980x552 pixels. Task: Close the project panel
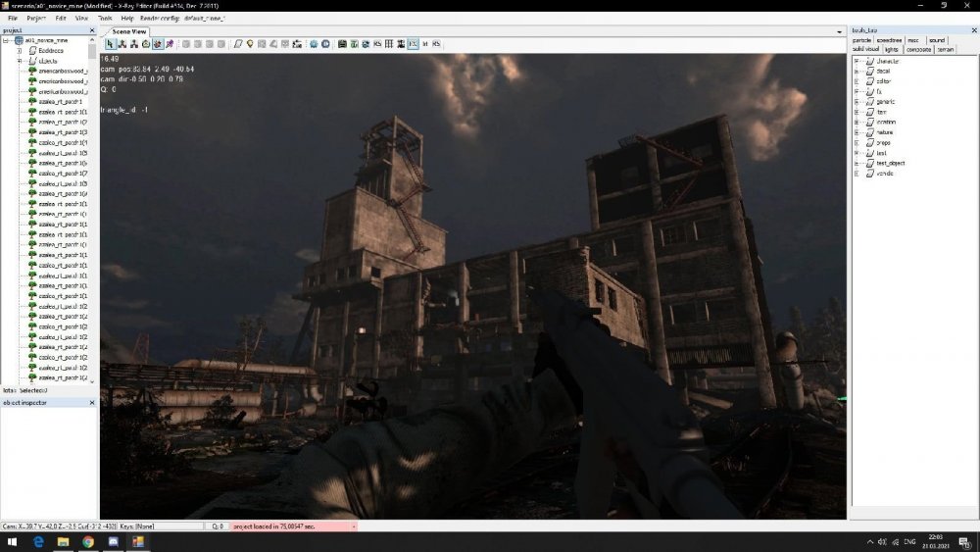[92, 30]
